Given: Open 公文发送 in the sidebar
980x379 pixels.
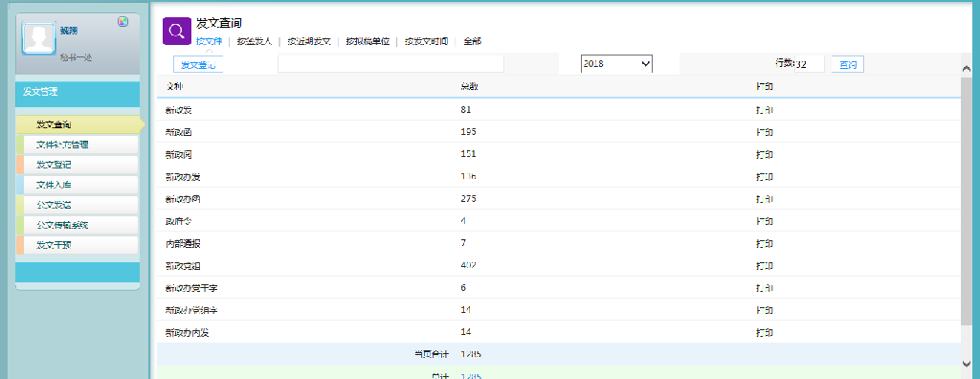Looking at the screenshot, I should (x=78, y=205).
